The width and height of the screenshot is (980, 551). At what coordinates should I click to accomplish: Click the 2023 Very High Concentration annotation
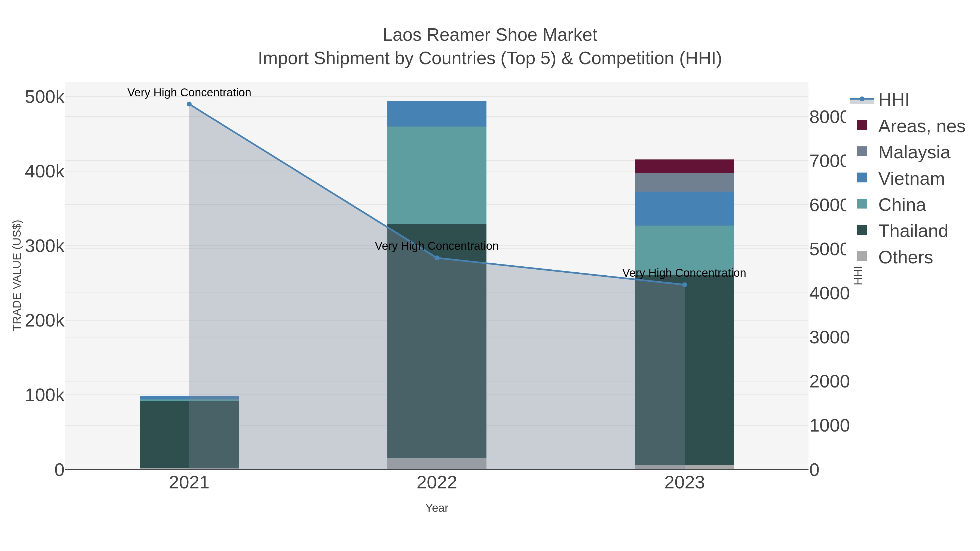click(x=684, y=273)
